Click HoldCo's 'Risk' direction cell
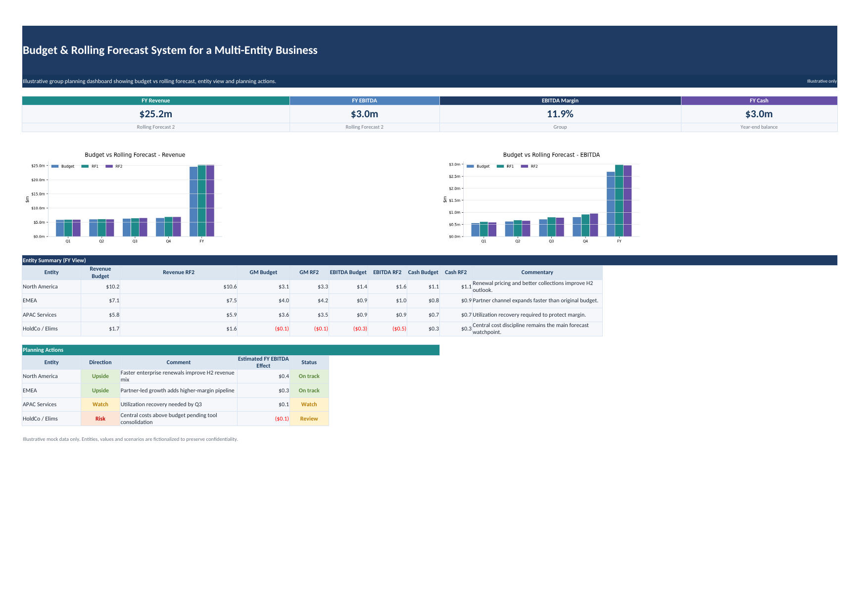Image resolution: width=868 pixels, height=614 pixels. pos(100,419)
